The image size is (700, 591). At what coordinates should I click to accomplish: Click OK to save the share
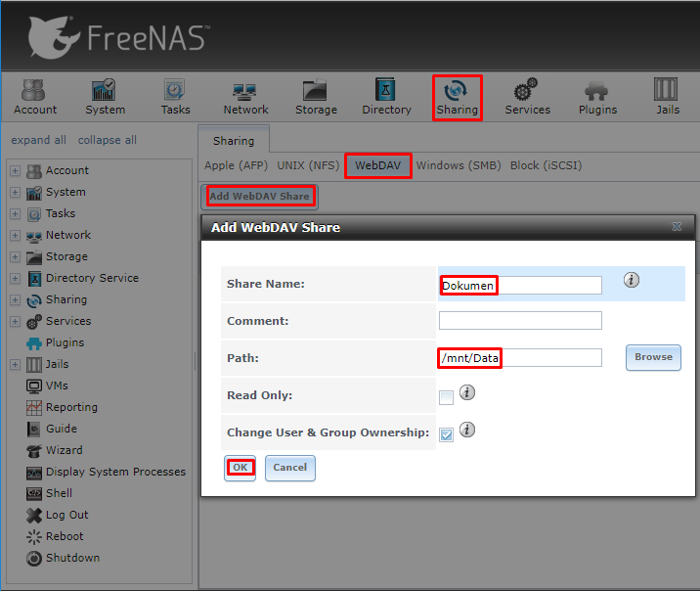click(x=241, y=468)
